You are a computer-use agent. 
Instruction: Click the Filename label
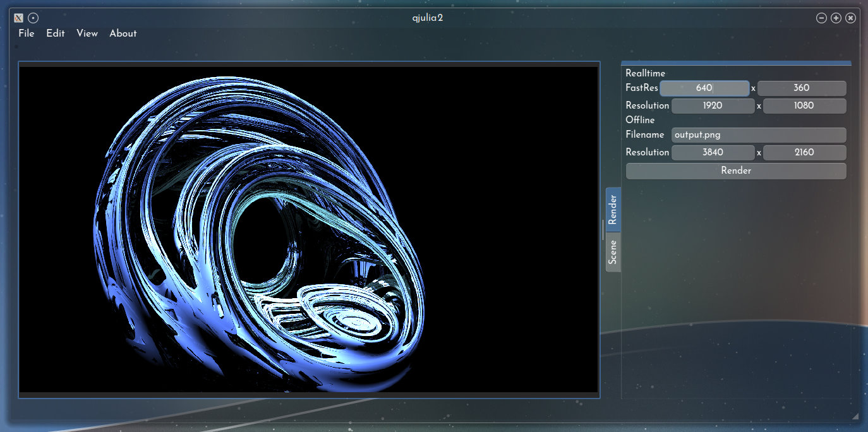click(x=645, y=135)
